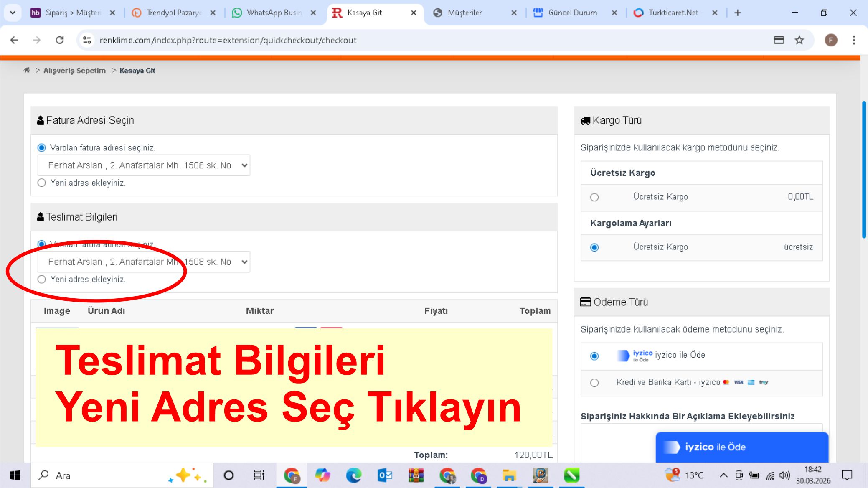Open Outlook from the taskbar
Screen dimensions: 868x488
click(385, 475)
